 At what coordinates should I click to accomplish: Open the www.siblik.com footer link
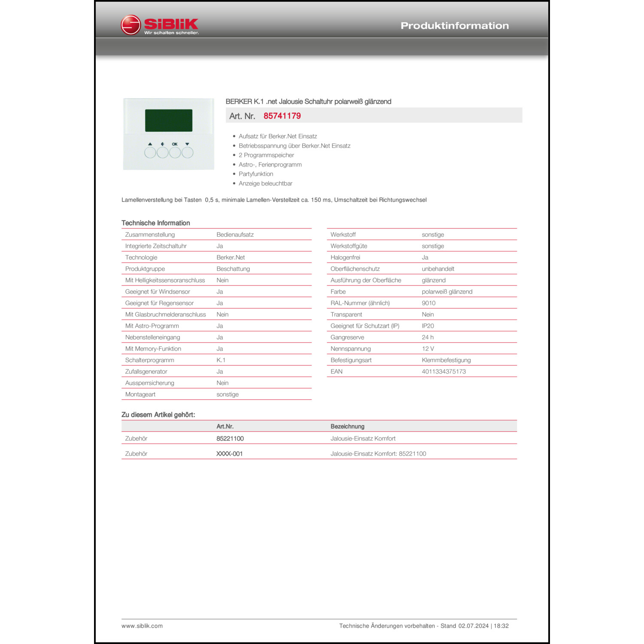tap(142, 626)
